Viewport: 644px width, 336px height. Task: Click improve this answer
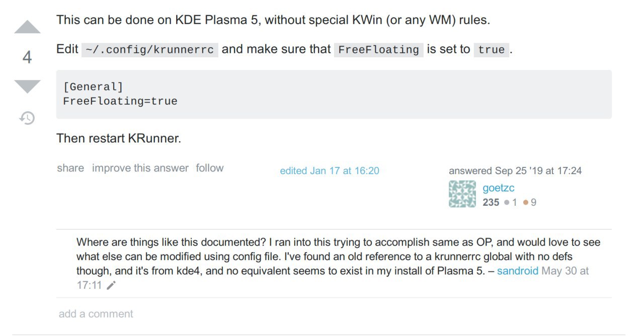140,168
